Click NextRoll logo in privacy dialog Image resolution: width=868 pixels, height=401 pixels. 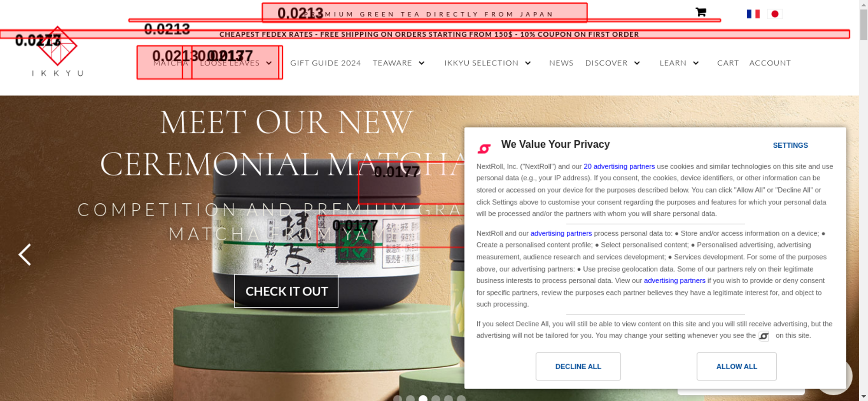[x=484, y=149]
